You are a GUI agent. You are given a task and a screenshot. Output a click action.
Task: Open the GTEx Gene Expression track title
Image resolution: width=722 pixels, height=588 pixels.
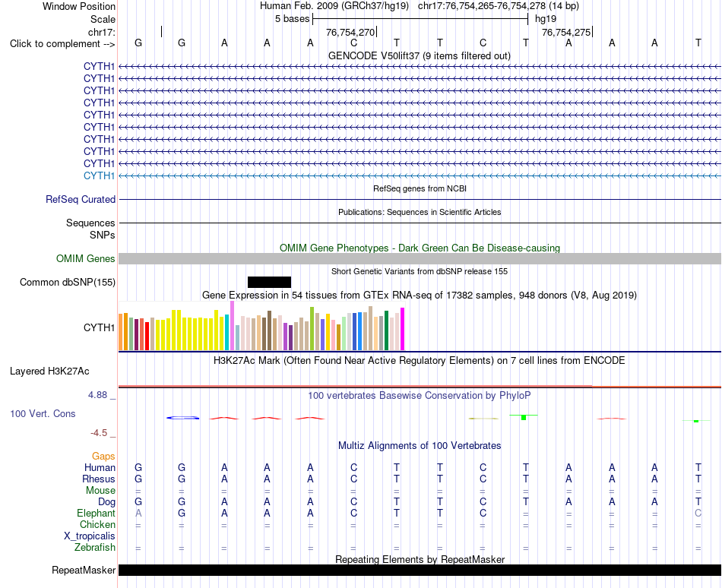pyautogui.click(x=420, y=295)
